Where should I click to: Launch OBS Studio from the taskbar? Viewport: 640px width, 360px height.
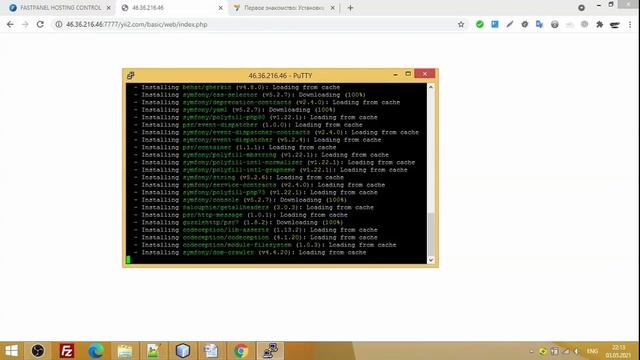(x=38, y=351)
